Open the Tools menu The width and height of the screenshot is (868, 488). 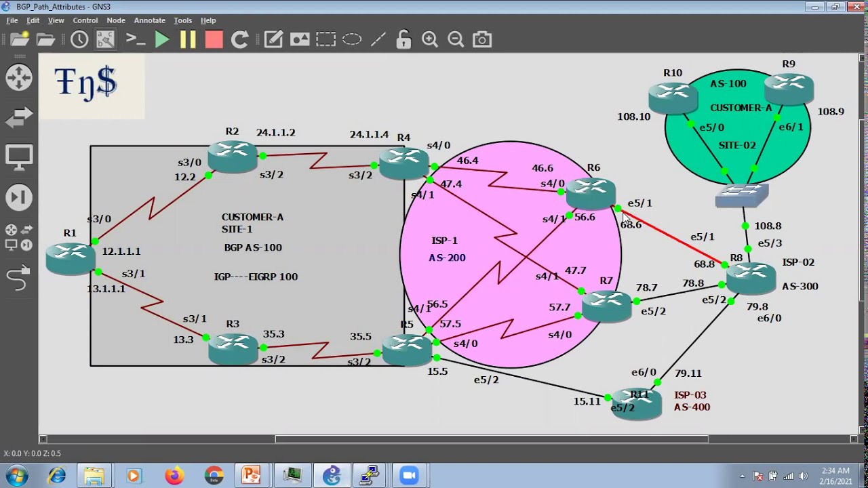(183, 20)
